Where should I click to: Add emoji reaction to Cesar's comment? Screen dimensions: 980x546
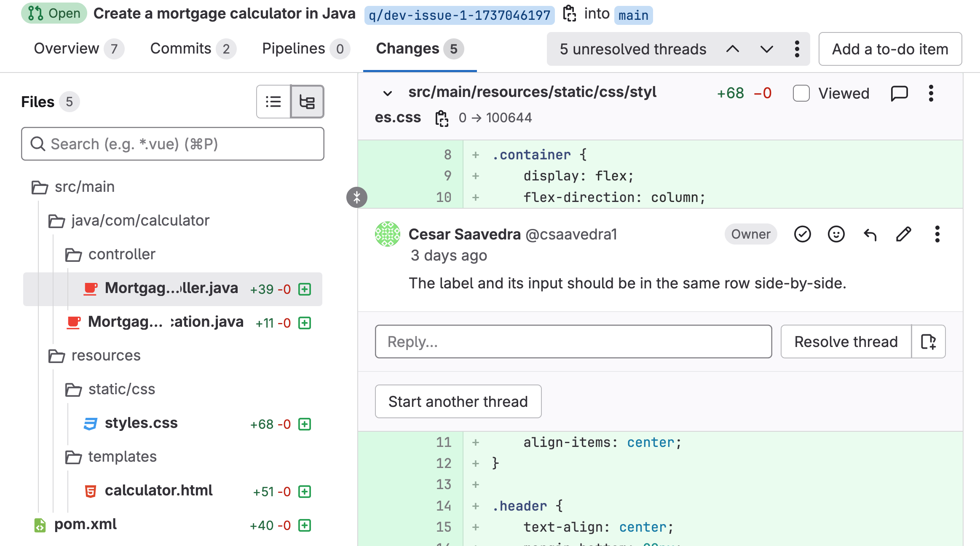[836, 234]
